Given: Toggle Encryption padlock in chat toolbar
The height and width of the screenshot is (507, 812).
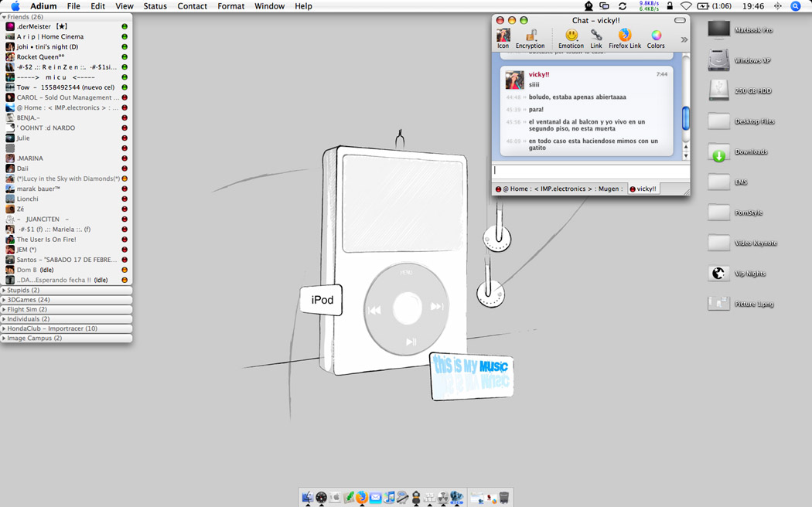Looking at the screenshot, I should click(x=531, y=39).
